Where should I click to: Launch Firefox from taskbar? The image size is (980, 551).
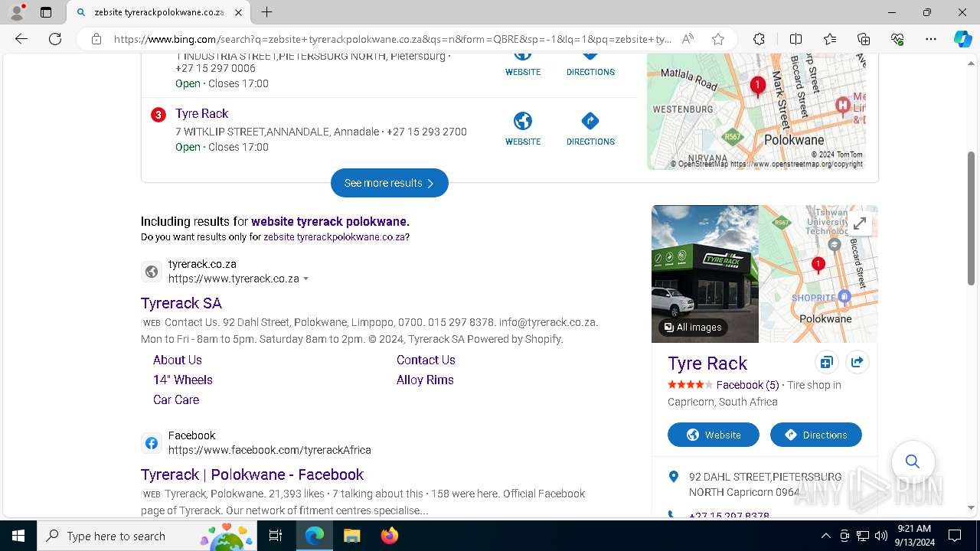[x=389, y=536]
